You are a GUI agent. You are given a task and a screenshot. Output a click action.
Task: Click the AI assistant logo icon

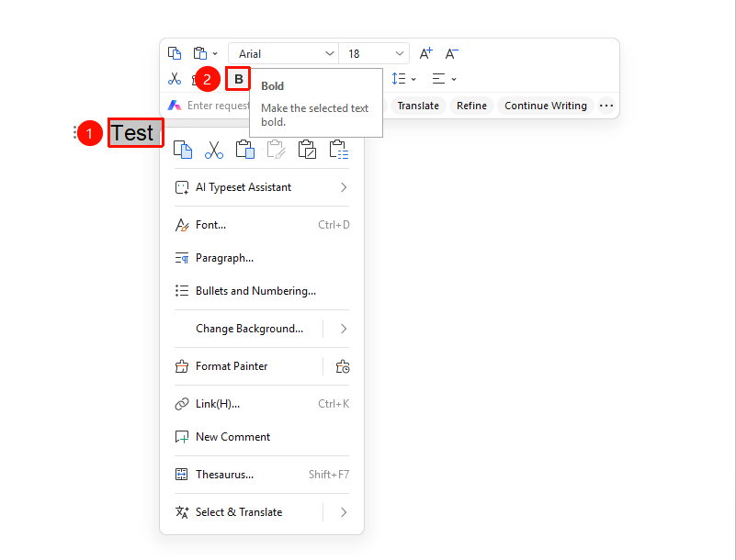point(175,106)
